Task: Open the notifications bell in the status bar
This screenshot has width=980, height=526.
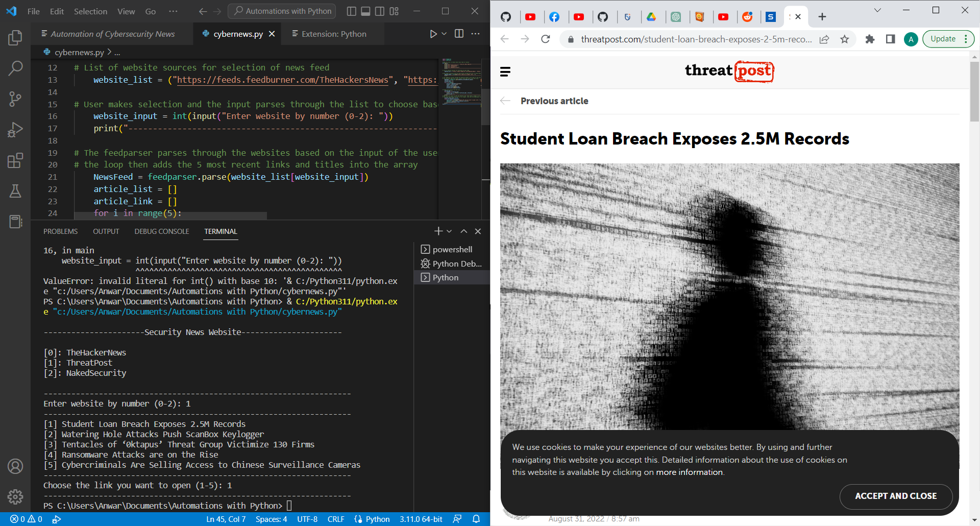Action: click(x=476, y=519)
